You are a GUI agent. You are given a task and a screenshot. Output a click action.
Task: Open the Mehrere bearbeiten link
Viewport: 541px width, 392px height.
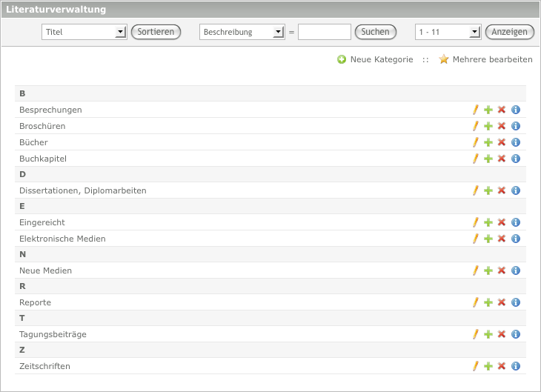492,59
